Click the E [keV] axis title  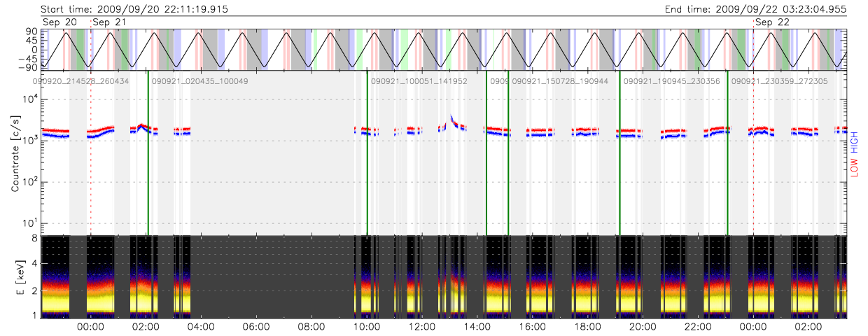pos(15,277)
